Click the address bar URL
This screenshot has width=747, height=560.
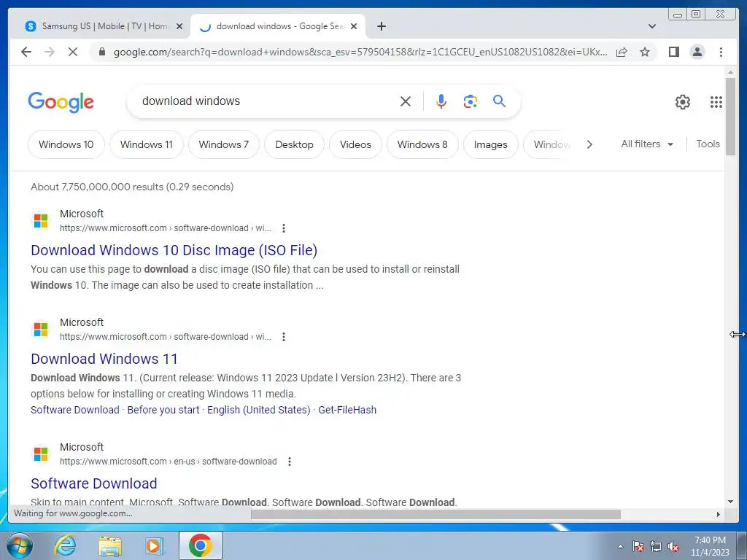tap(360, 52)
